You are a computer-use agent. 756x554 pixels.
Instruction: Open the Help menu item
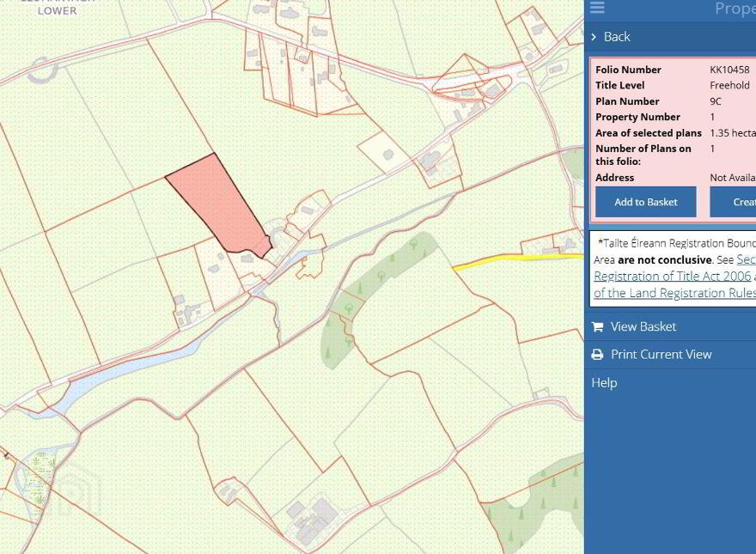pyautogui.click(x=604, y=383)
